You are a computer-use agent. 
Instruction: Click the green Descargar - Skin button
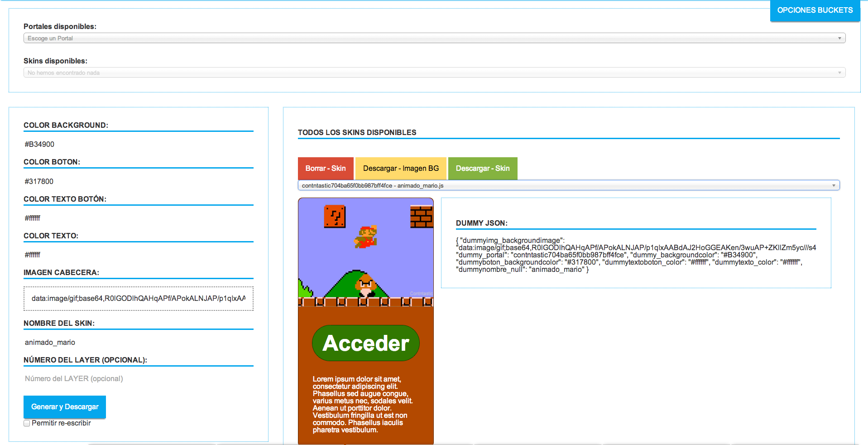[483, 169]
